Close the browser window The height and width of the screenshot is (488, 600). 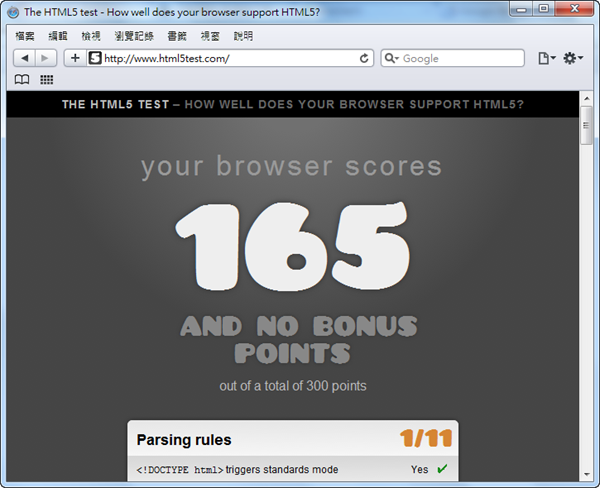(x=574, y=9)
